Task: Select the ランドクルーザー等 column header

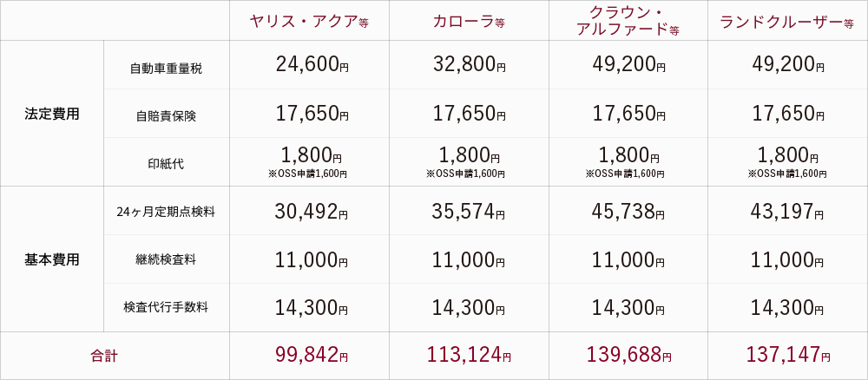Action: (786, 22)
